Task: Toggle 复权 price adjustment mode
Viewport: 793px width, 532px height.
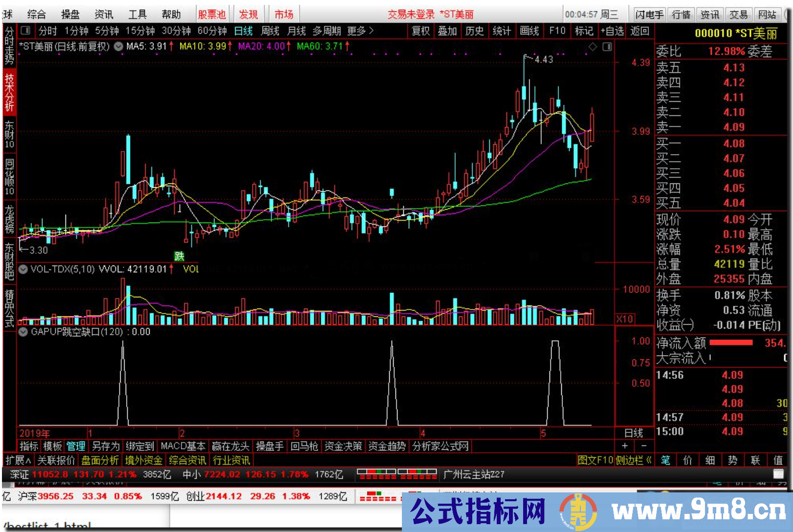Action: (x=420, y=31)
